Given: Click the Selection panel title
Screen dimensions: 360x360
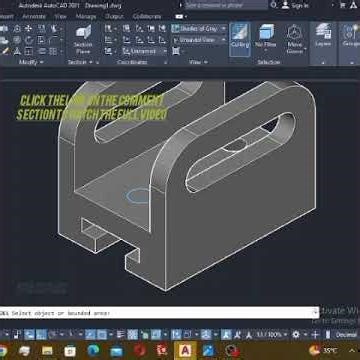Looking at the screenshot, I should (269, 62).
